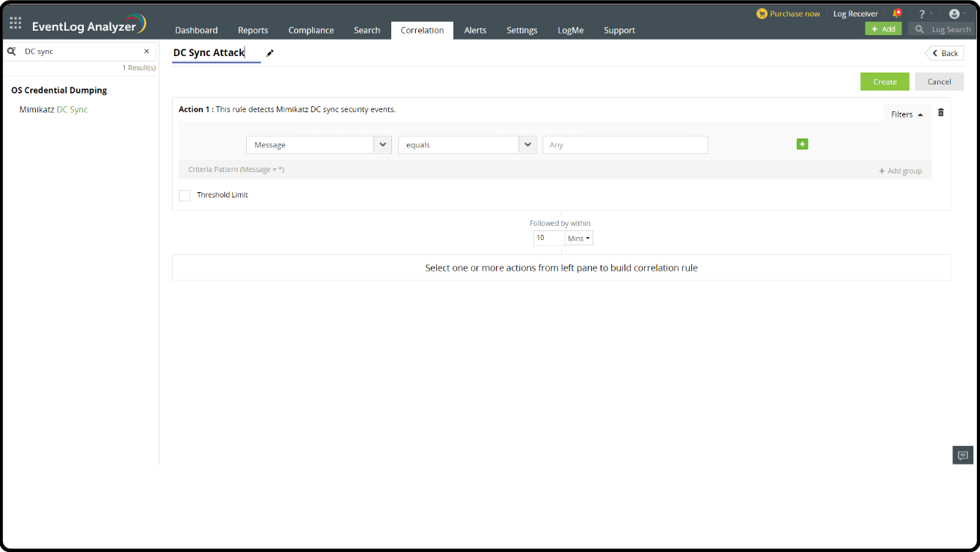
Task: Edit rule name with pencil icon
Action: (270, 53)
